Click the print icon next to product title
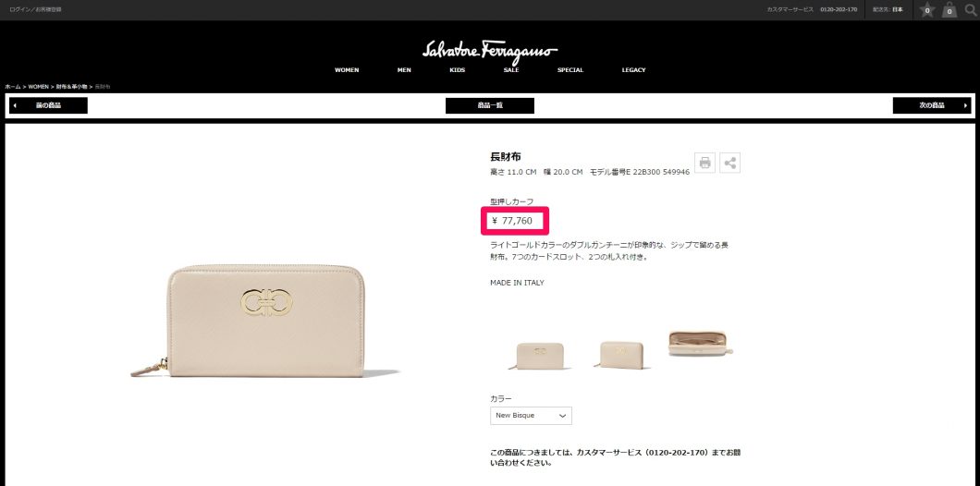 [705, 163]
